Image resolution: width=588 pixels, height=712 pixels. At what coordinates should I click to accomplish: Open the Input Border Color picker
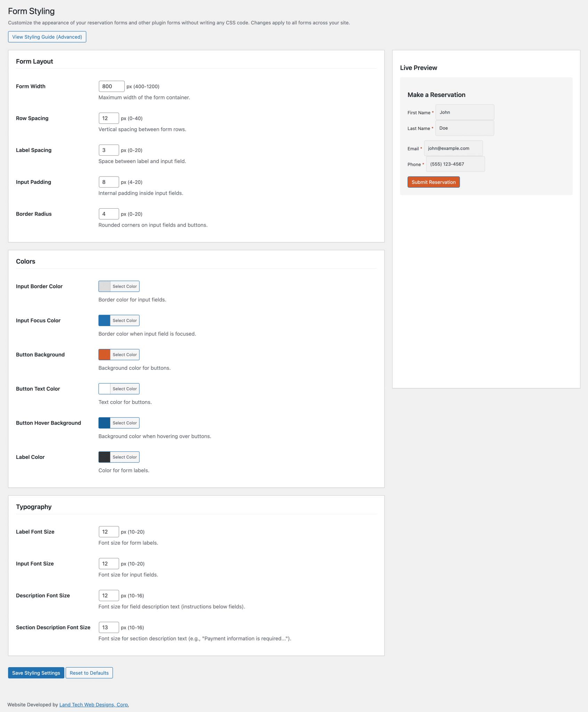124,286
